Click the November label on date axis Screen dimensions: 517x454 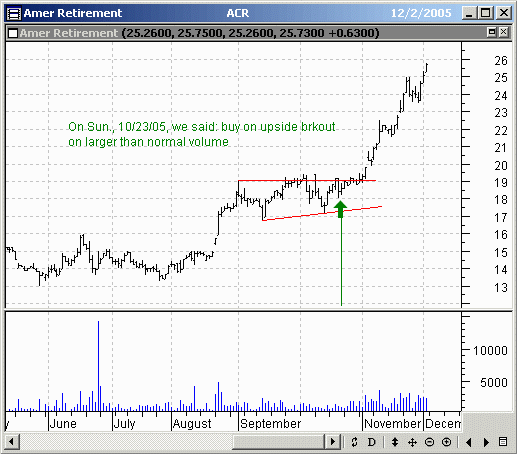(393, 424)
